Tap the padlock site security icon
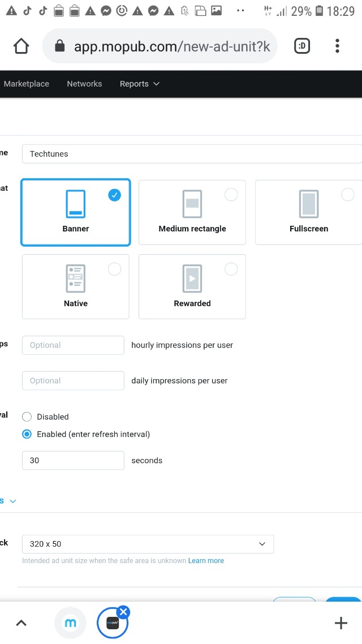362x644 pixels. coord(60,46)
